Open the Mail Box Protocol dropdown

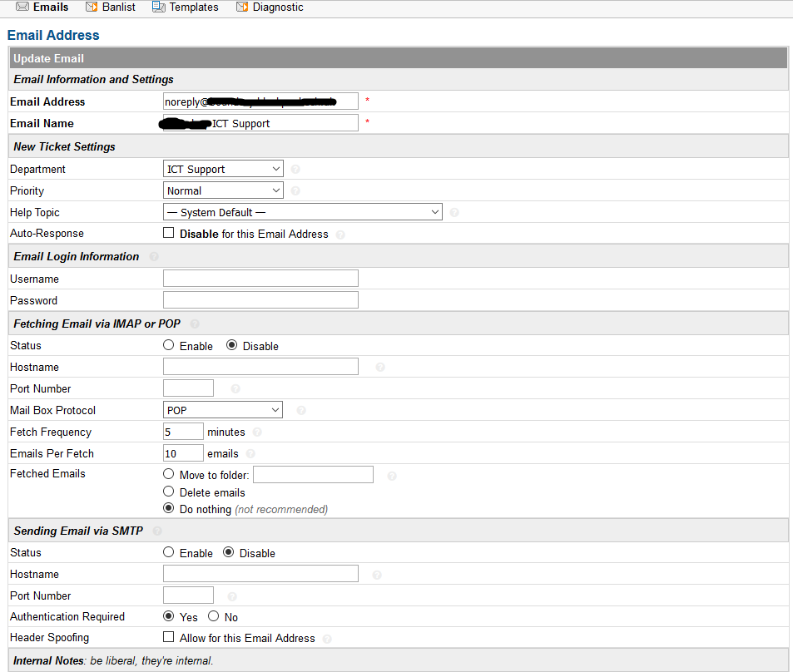click(222, 409)
